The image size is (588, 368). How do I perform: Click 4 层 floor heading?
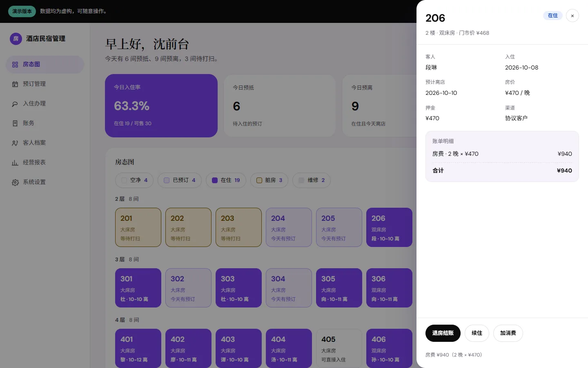click(120, 320)
